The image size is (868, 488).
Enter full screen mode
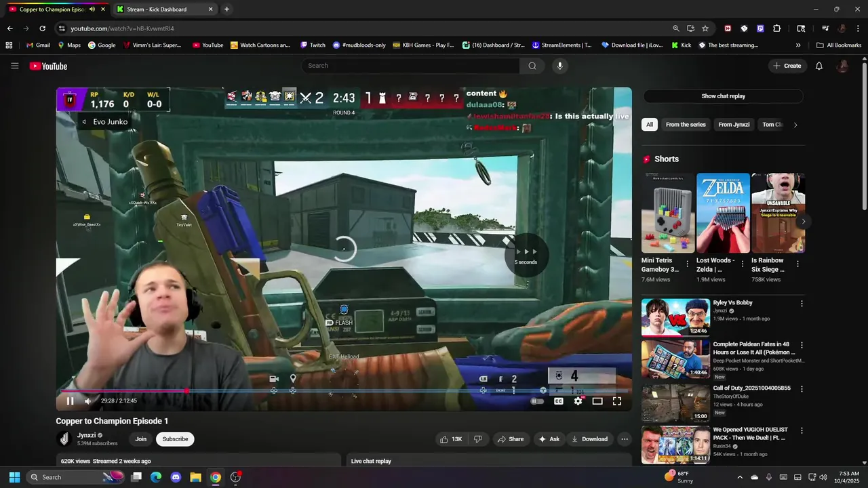coord(617,401)
